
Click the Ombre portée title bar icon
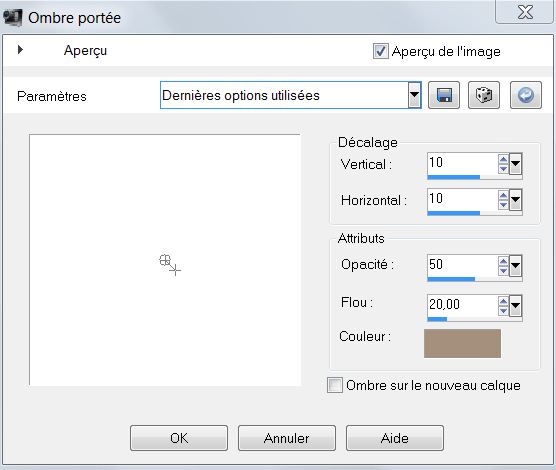[12, 18]
